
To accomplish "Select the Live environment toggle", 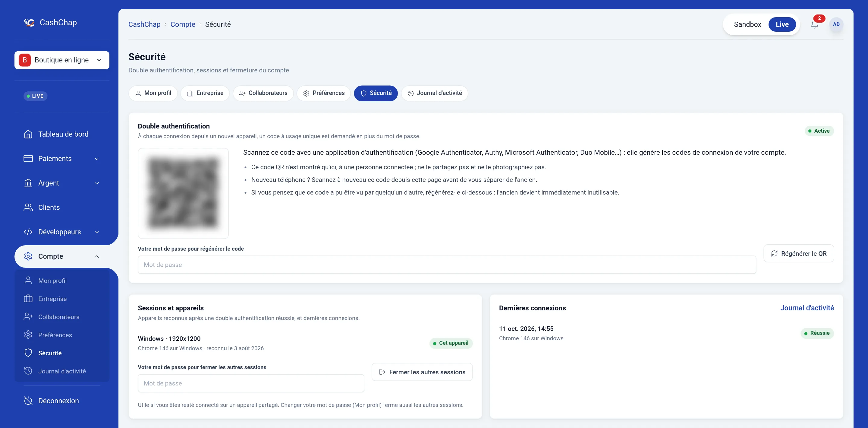I will click(x=782, y=24).
